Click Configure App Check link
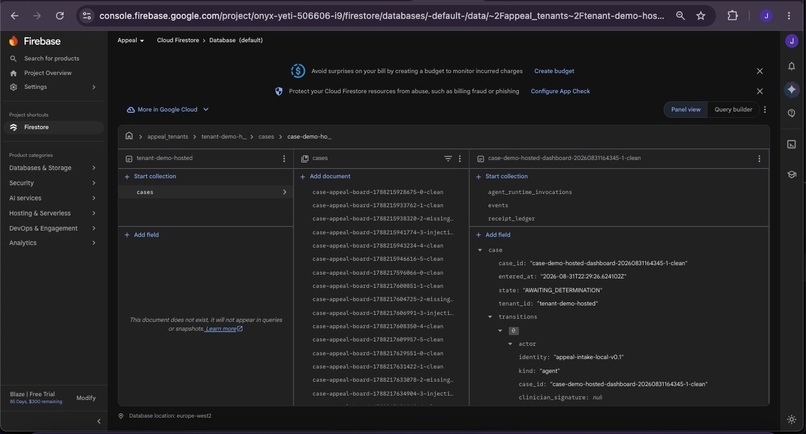The image size is (806, 434). [560, 91]
